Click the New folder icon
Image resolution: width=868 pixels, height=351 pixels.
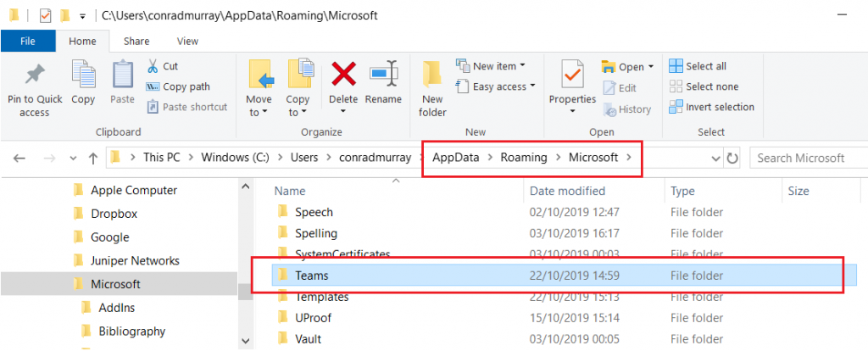coord(431,75)
